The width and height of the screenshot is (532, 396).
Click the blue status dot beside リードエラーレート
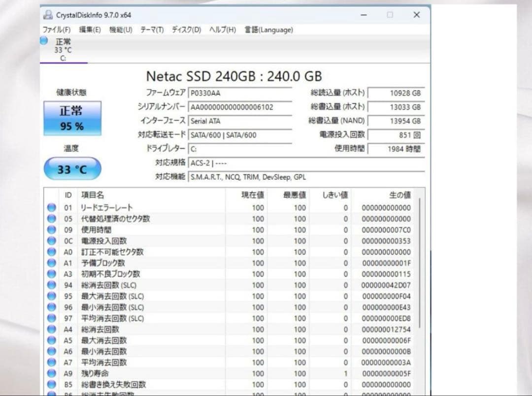coord(51,207)
